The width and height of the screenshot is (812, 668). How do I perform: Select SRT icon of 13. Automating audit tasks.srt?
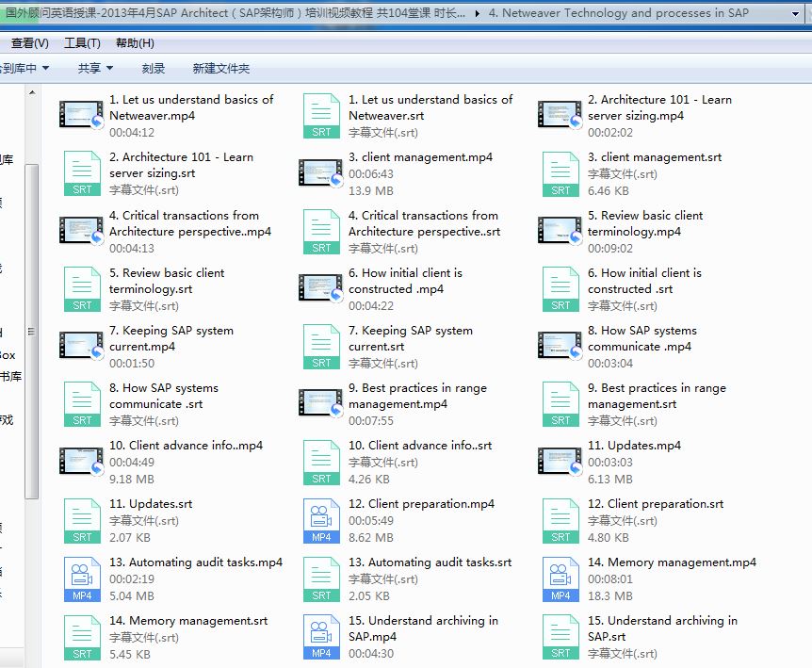321,578
